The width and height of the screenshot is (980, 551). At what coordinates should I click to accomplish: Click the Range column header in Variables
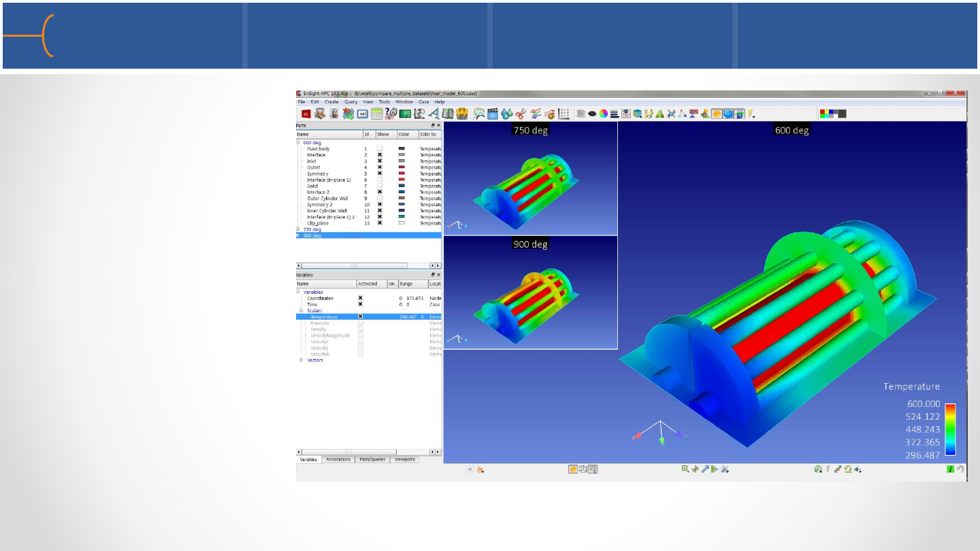tap(413, 284)
